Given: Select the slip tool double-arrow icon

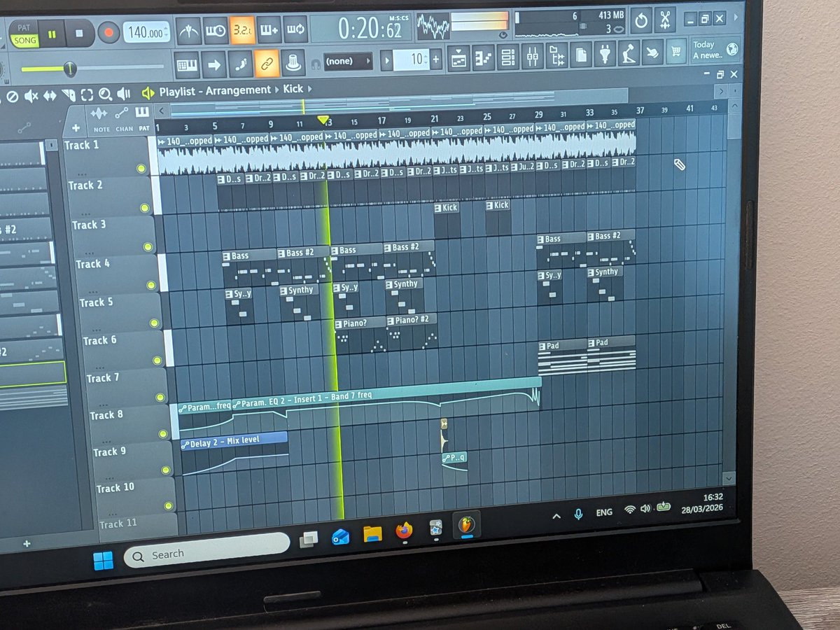Looking at the screenshot, I should tap(50, 95).
